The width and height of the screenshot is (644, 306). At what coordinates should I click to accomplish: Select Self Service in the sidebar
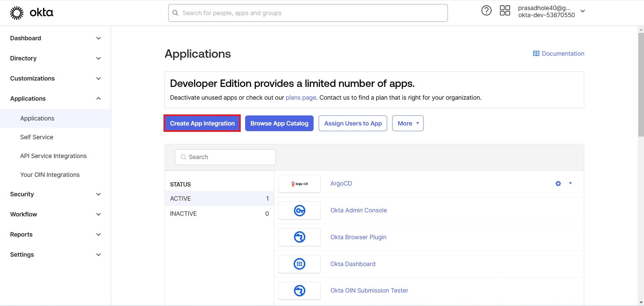(37, 137)
